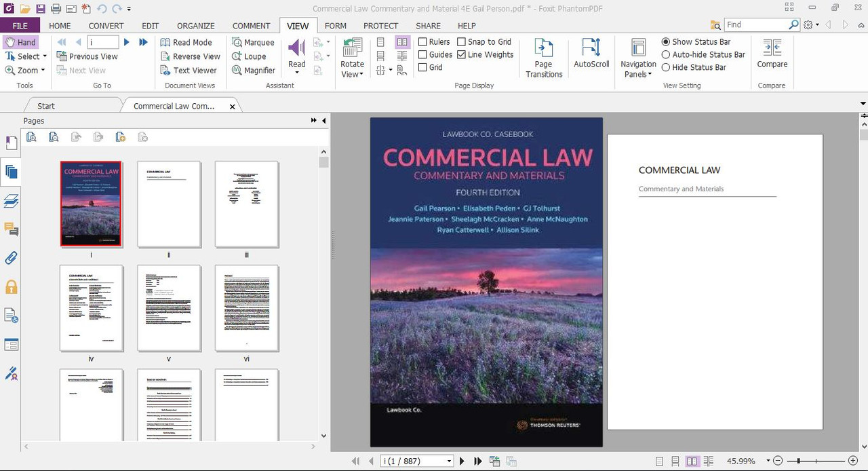
Task: Switch to the Start document tab
Action: point(46,106)
